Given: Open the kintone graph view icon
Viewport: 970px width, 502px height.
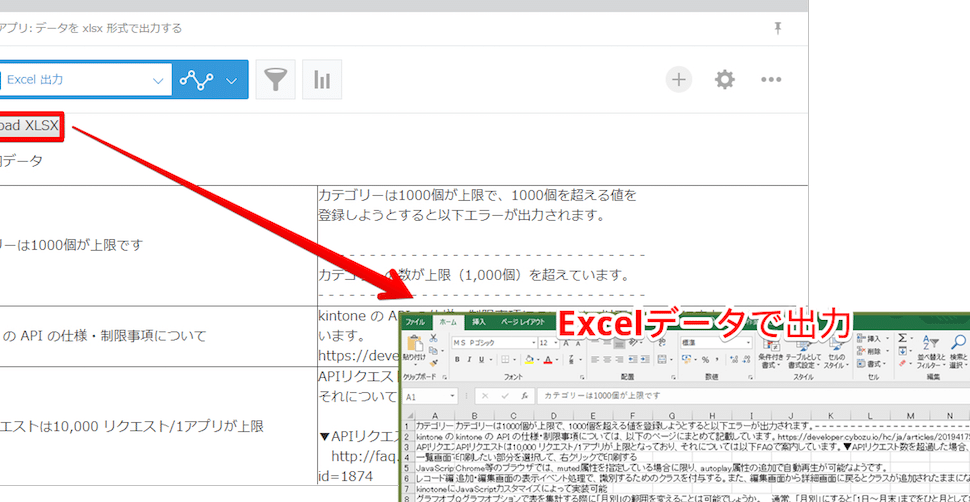Looking at the screenshot, I should click(x=196, y=80).
